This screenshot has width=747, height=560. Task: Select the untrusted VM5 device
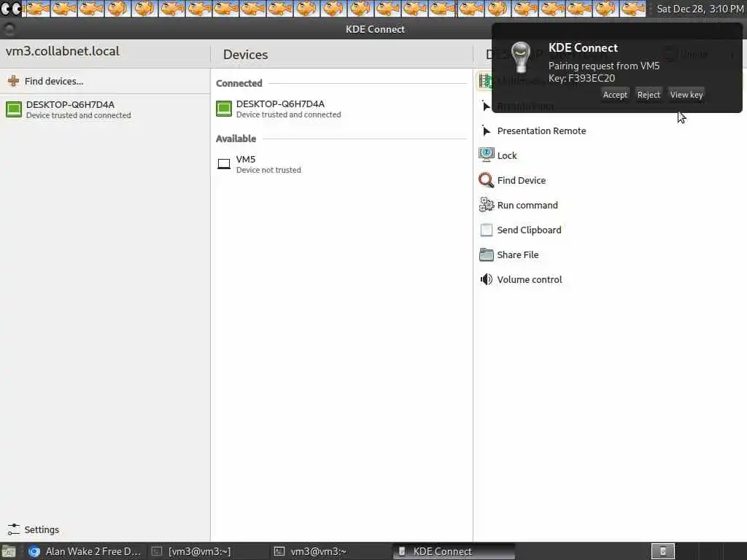[341, 164]
